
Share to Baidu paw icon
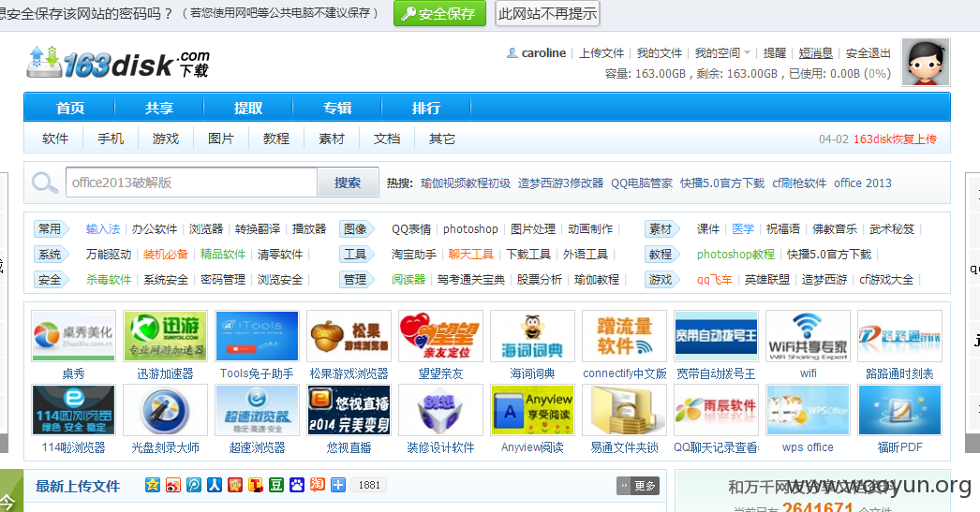pos(297,485)
